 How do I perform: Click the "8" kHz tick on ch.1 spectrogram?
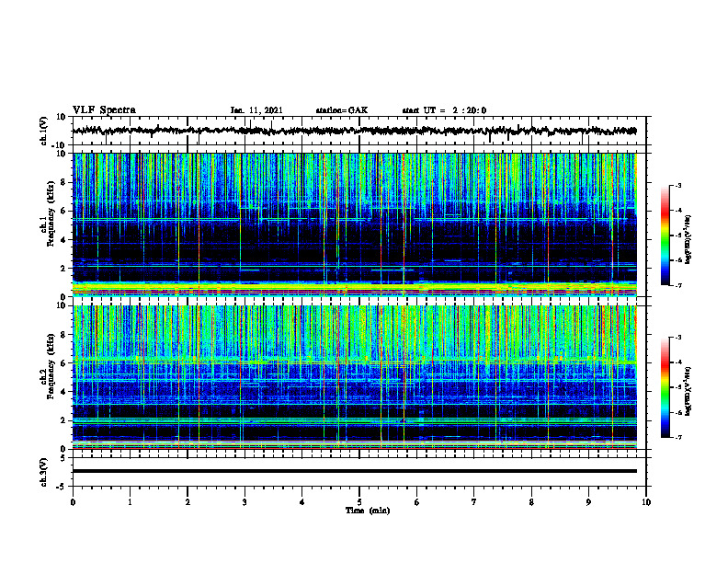tap(63, 182)
